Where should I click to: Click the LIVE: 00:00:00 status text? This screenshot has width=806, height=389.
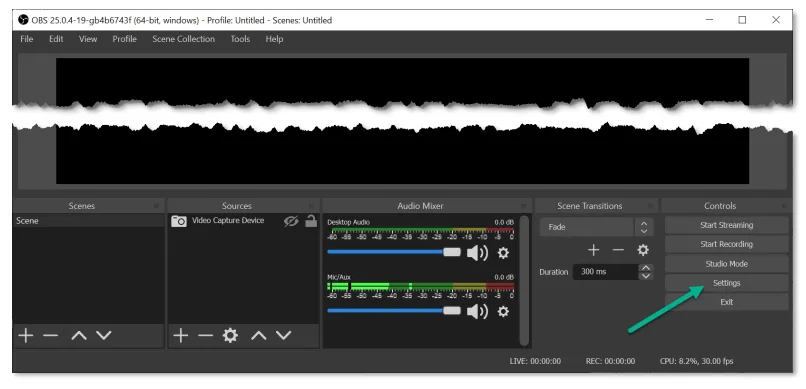535,361
